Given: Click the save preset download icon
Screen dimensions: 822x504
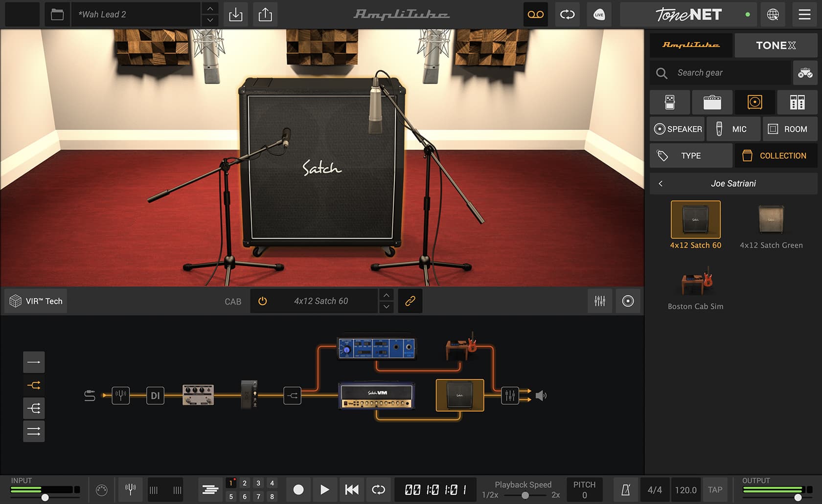Looking at the screenshot, I should coord(235,15).
